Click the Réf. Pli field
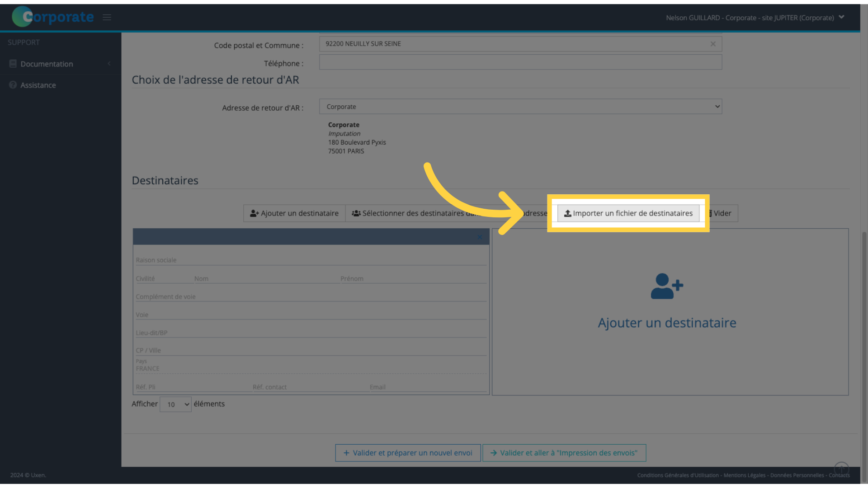 193,387
